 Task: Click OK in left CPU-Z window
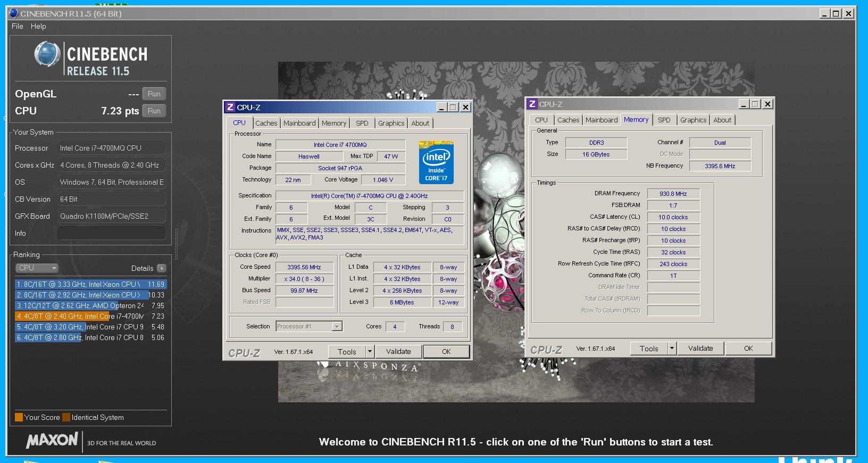click(x=446, y=352)
